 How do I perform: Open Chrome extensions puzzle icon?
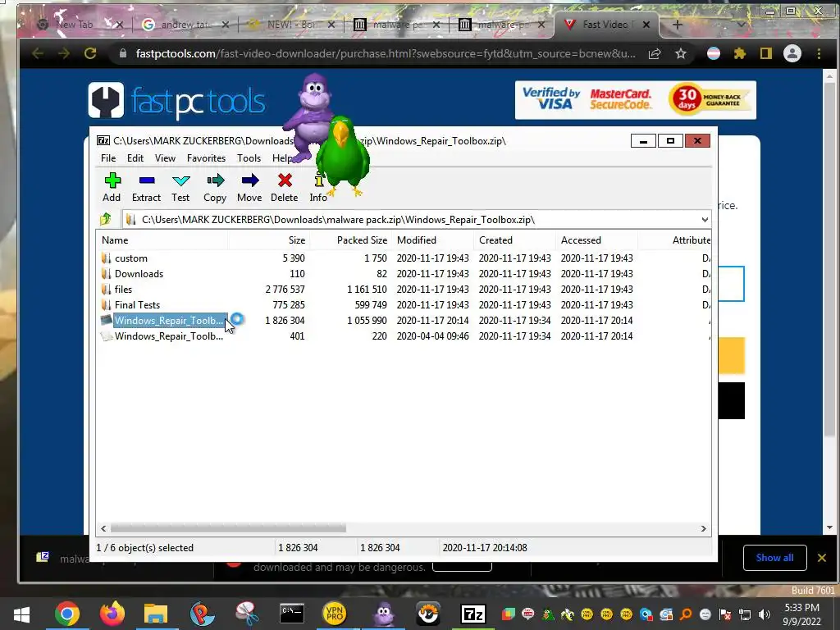(740, 53)
